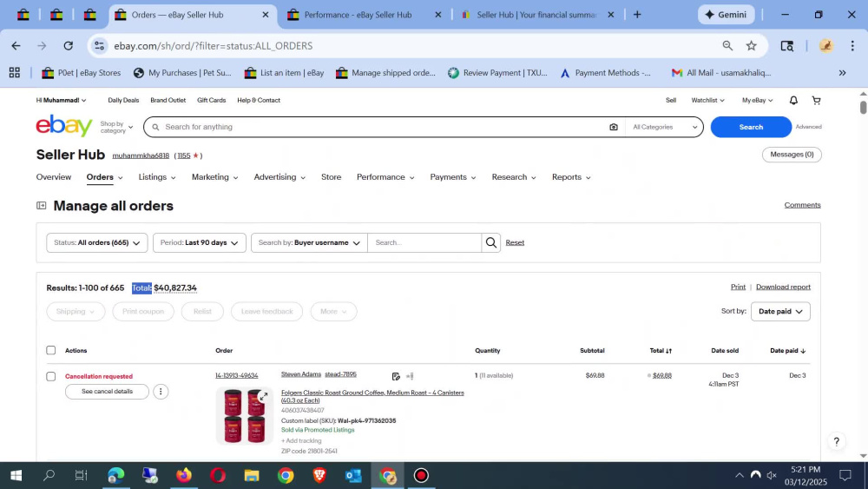
Task: Reload the page in browser
Action: click(x=68, y=46)
